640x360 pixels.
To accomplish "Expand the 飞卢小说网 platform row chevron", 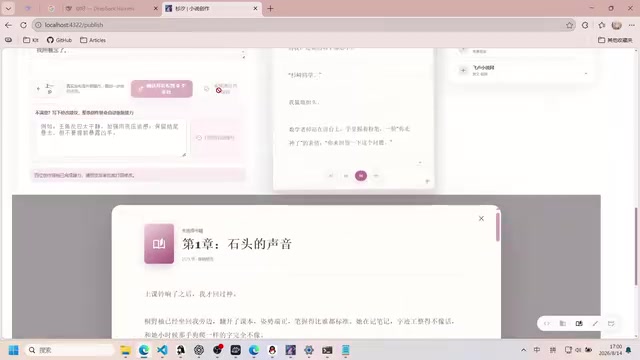I will click(586, 73).
